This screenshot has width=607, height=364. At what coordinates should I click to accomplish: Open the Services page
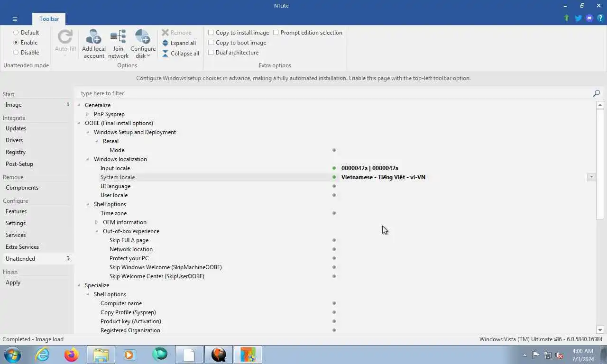(37, 235)
